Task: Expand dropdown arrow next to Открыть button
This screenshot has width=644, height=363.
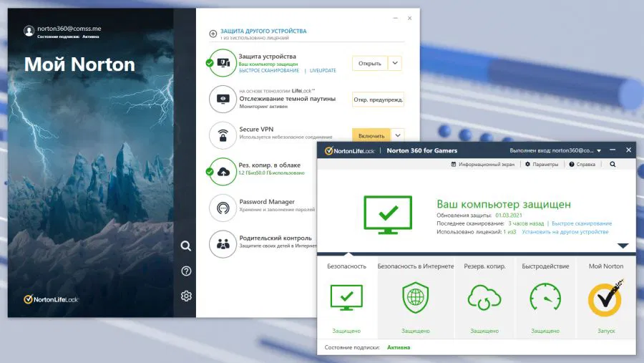Action: 395,63
